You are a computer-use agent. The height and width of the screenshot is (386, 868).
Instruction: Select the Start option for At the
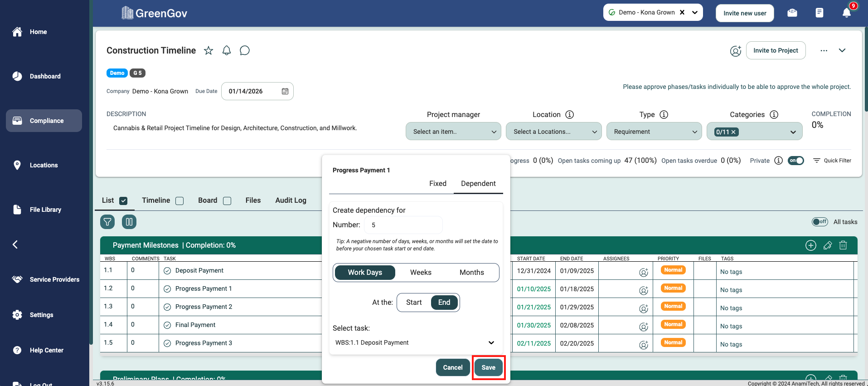tap(414, 303)
